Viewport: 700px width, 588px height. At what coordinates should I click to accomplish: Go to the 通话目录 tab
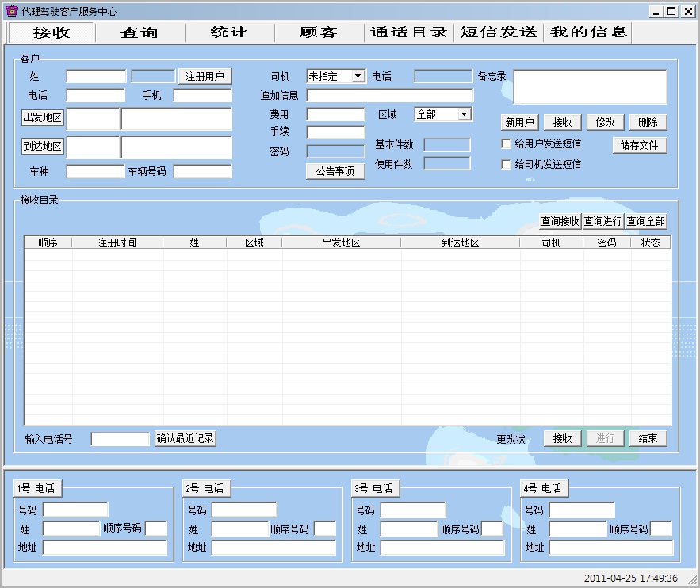pos(408,32)
